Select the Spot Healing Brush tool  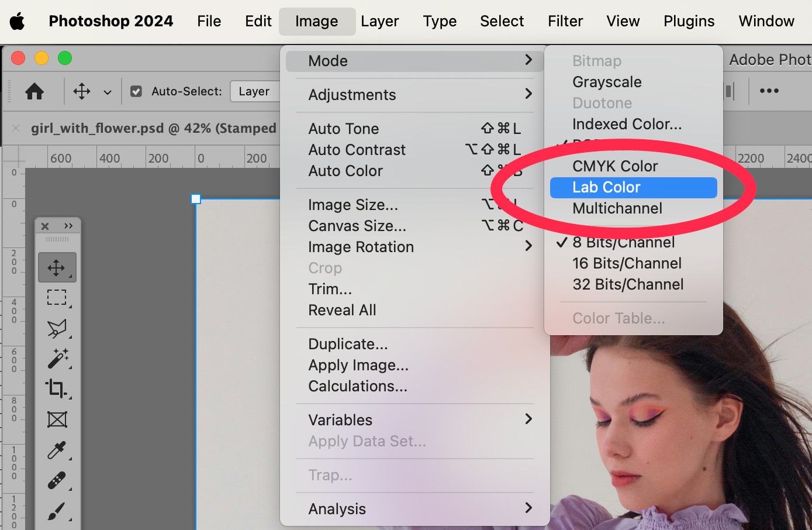pos(57,480)
